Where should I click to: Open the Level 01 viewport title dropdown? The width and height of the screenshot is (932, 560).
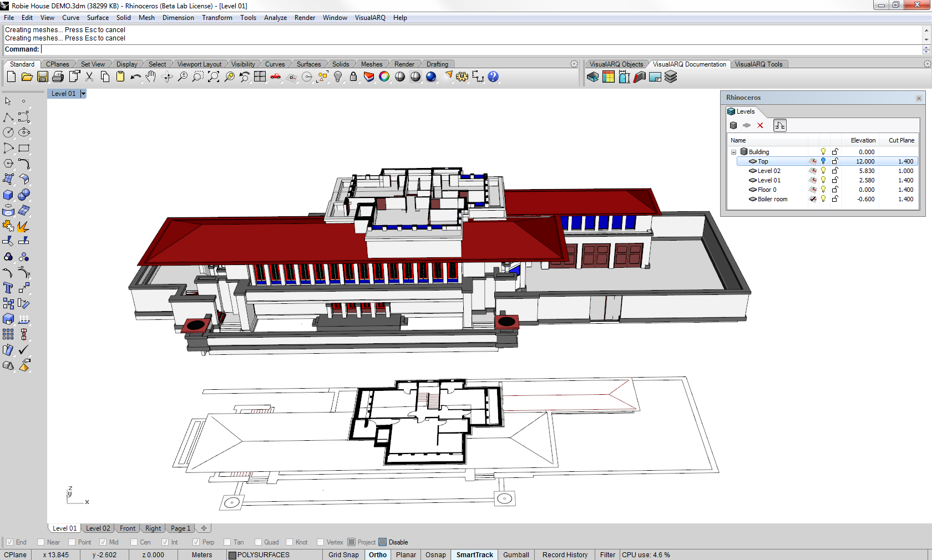pyautogui.click(x=83, y=94)
